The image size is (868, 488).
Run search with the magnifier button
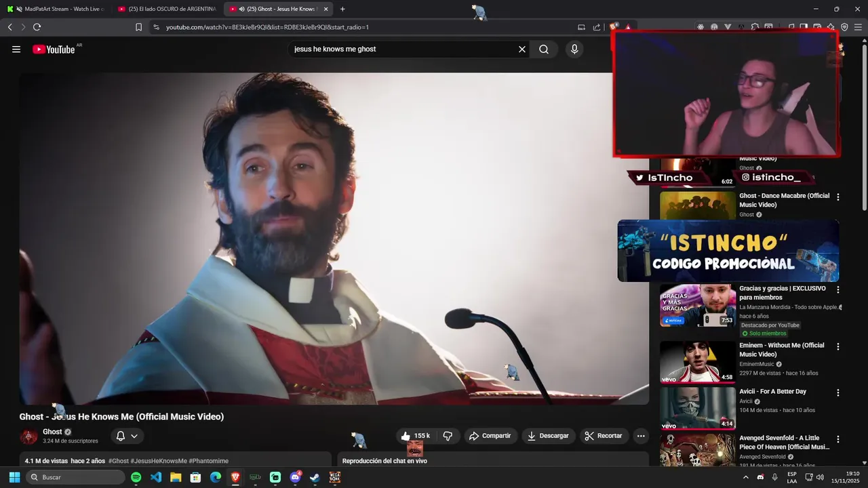(x=544, y=49)
